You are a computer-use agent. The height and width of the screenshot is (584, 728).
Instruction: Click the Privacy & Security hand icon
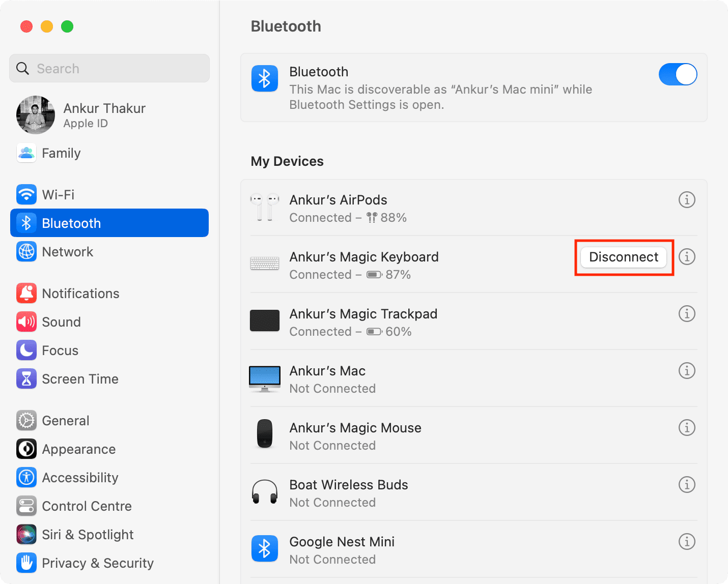click(26, 563)
